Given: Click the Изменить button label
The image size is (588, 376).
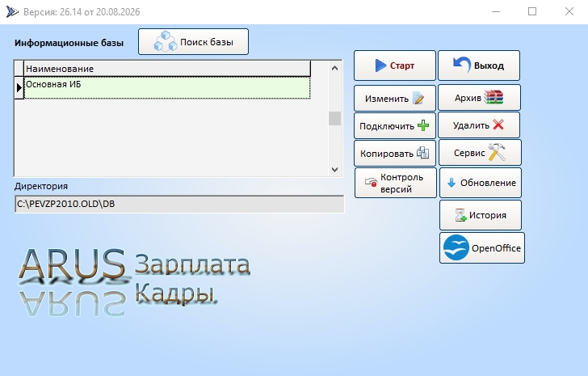Looking at the screenshot, I should click(x=387, y=99).
